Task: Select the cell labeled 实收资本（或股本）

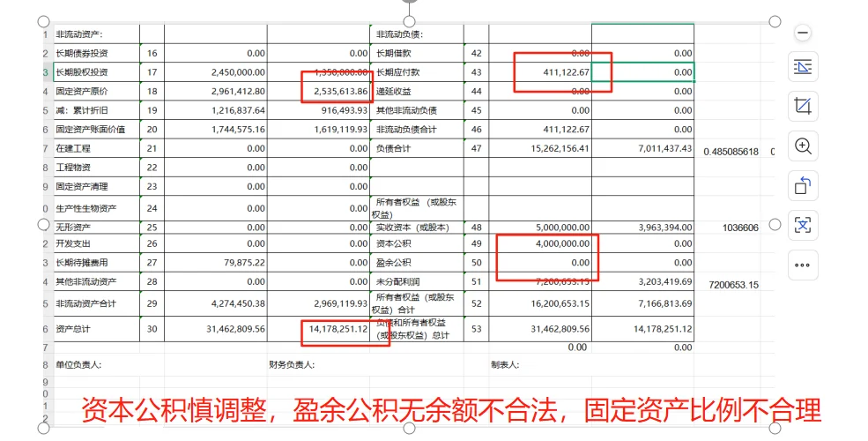Action: [x=417, y=228]
